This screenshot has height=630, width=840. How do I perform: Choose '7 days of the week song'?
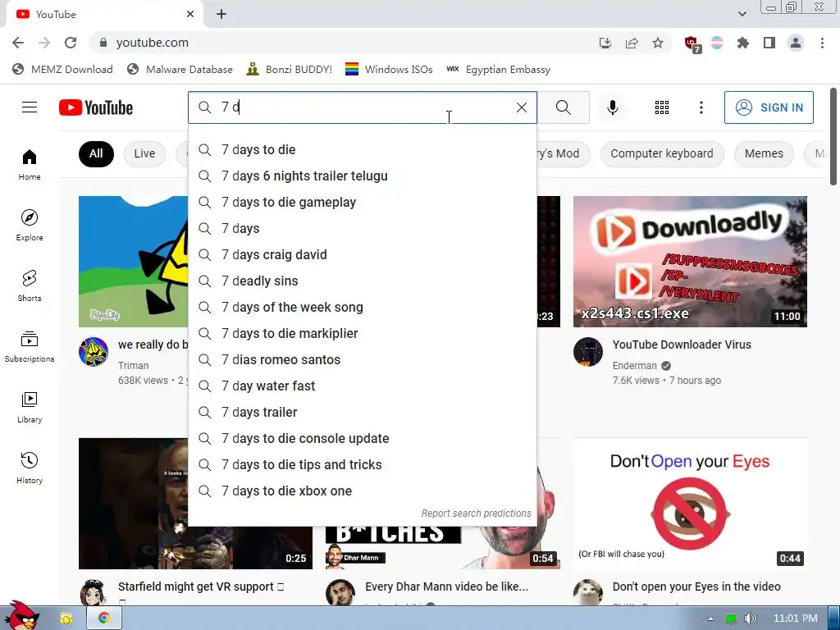362,307
